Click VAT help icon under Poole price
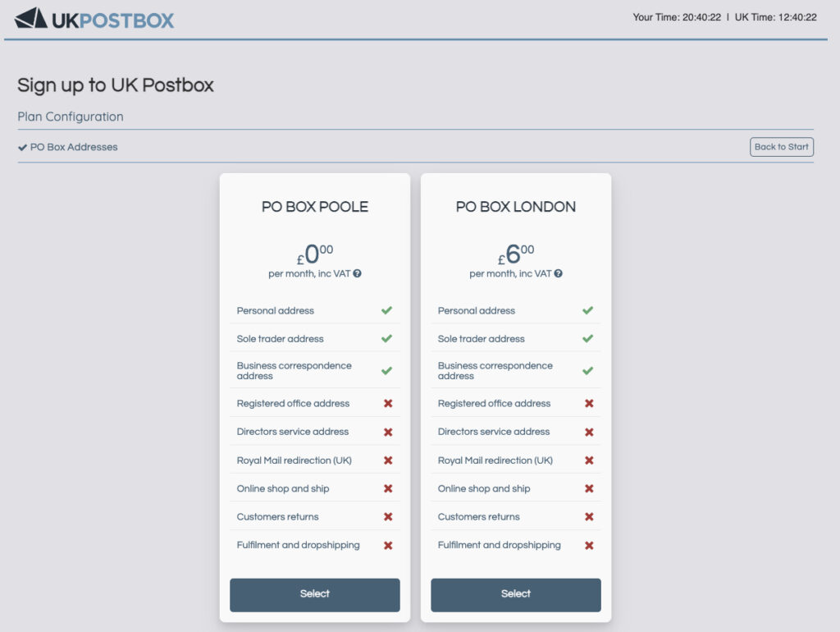Viewport: 840px width, 632px height. pyautogui.click(x=358, y=274)
